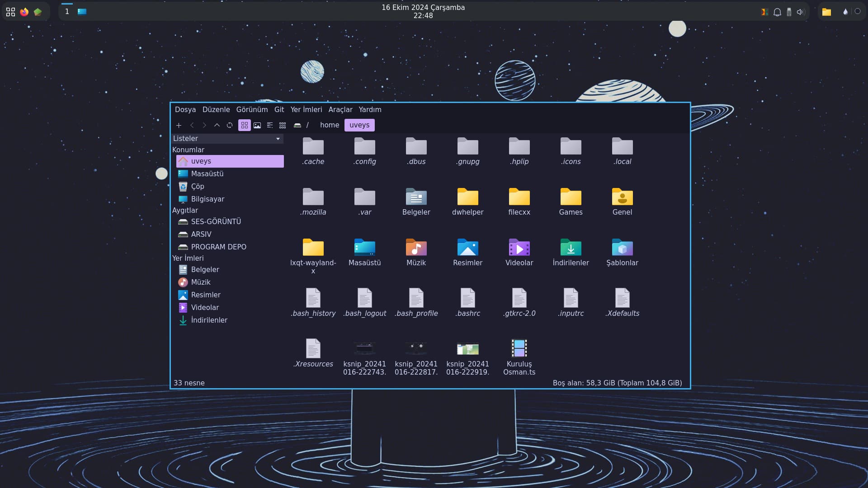
Task: Switch to icon view mode
Action: pos(245,125)
